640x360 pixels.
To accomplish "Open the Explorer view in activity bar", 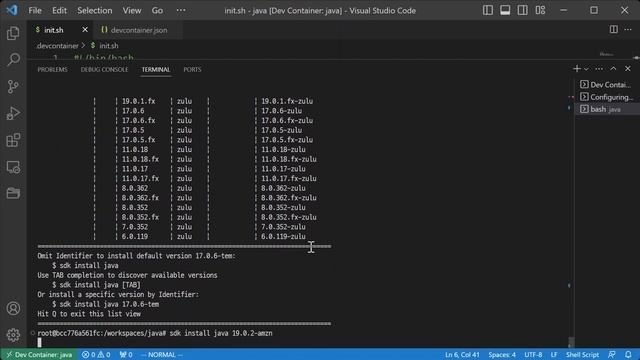I will tap(13, 33).
